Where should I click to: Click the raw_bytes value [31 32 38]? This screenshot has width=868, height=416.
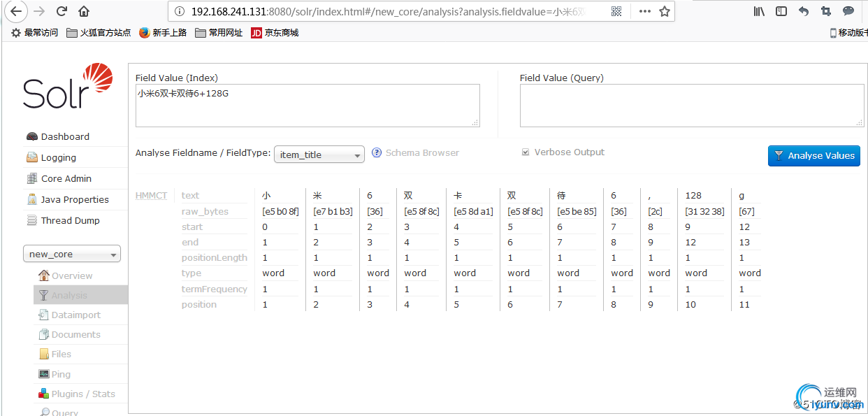pos(703,211)
